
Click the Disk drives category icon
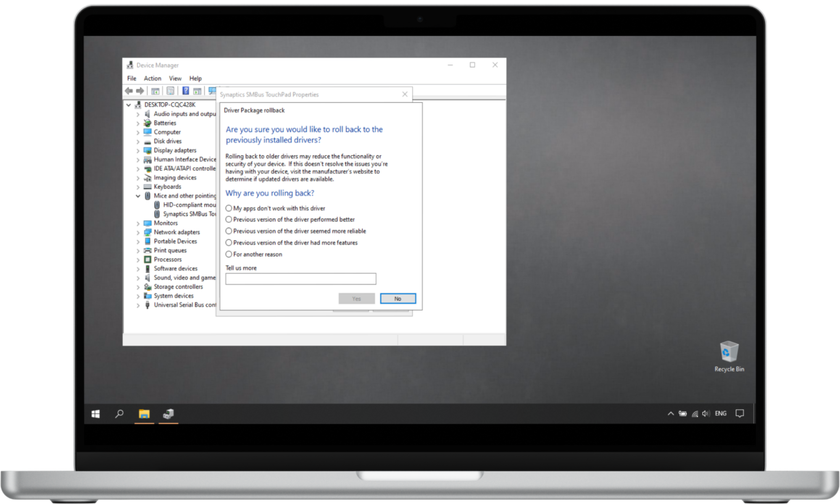[x=147, y=142]
